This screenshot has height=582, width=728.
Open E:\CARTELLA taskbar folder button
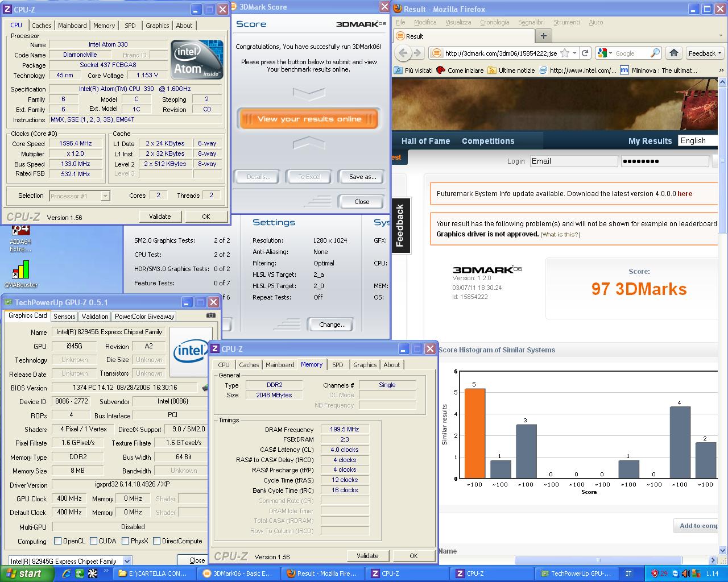(x=155, y=573)
